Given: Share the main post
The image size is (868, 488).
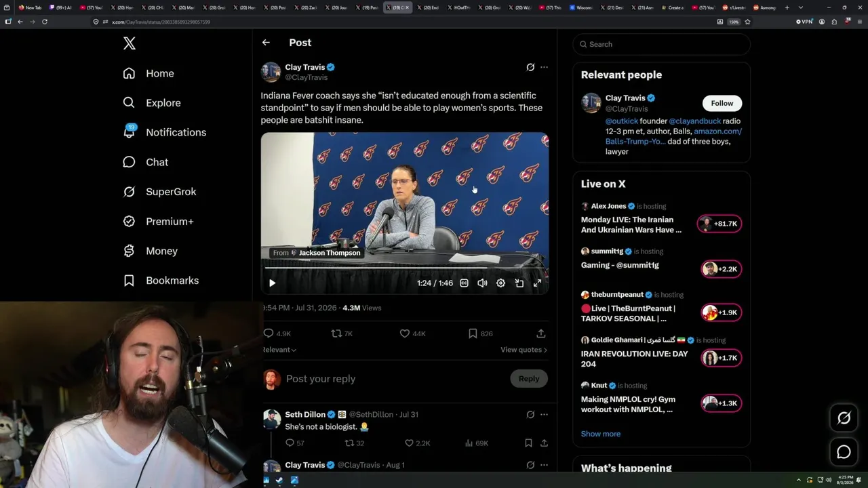Looking at the screenshot, I should tap(540, 333).
